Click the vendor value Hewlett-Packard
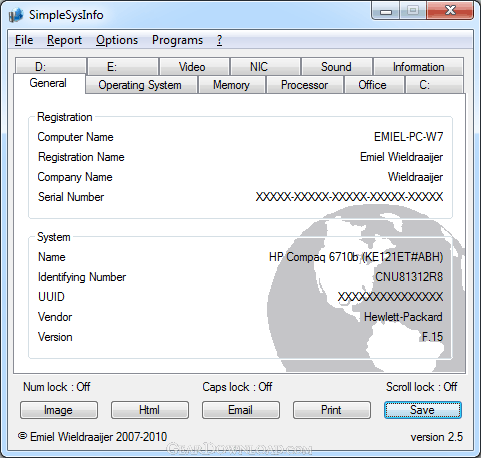The height and width of the screenshot is (458, 481). click(x=403, y=317)
